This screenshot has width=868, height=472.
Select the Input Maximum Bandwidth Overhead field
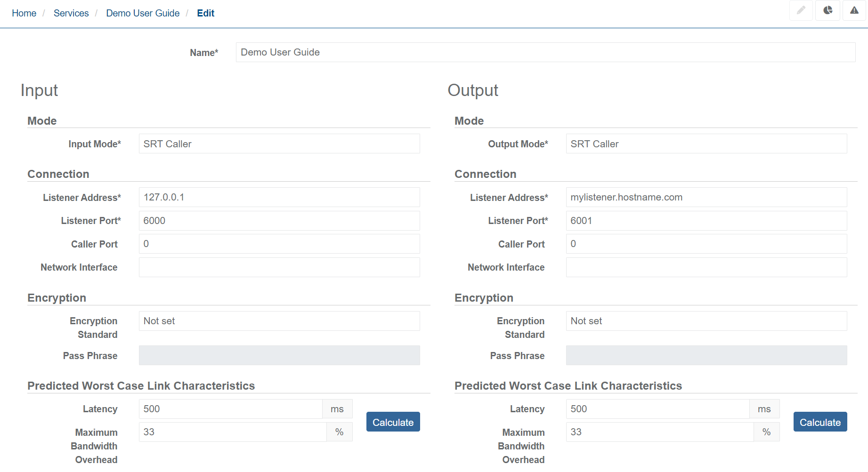(232, 432)
